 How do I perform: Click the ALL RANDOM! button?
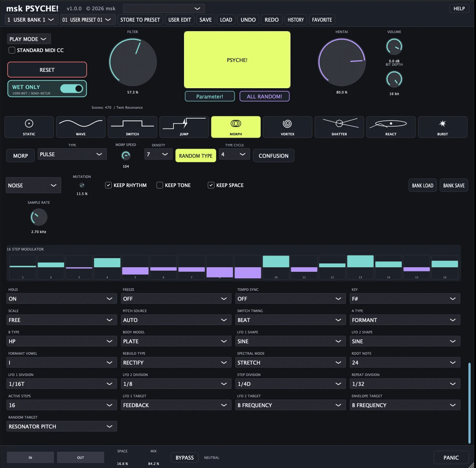point(265,97)
